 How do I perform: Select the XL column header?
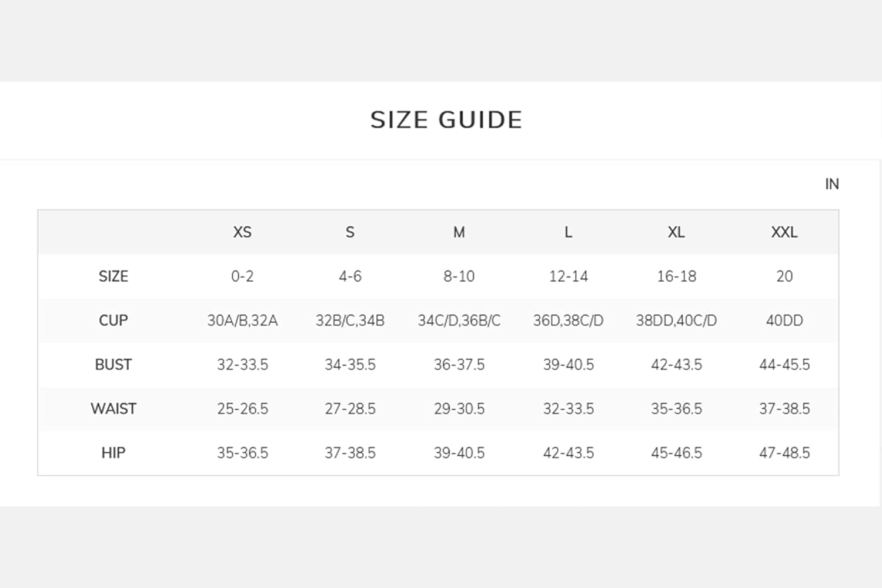click(676, 232)
